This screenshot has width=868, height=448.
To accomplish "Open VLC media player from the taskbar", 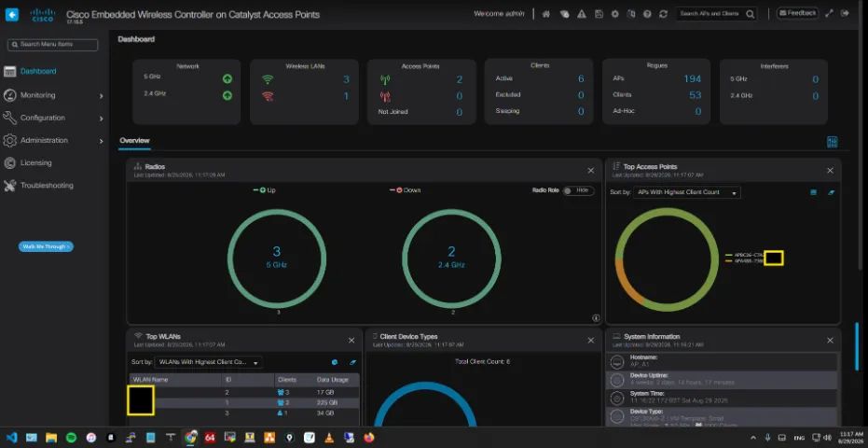I will pyautogui.click(x=329, y=438).
